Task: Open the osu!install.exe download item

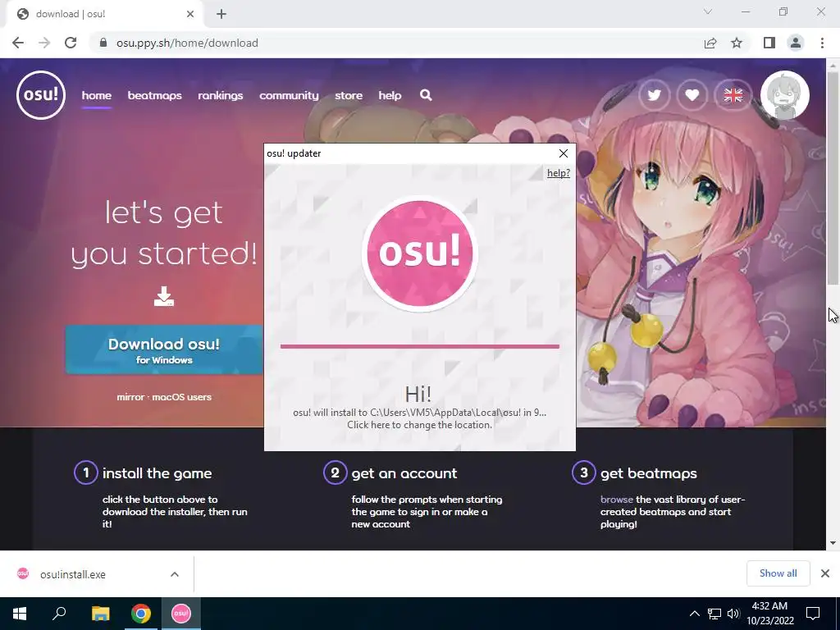Action: pyautogui.click(x=73, y=574)
